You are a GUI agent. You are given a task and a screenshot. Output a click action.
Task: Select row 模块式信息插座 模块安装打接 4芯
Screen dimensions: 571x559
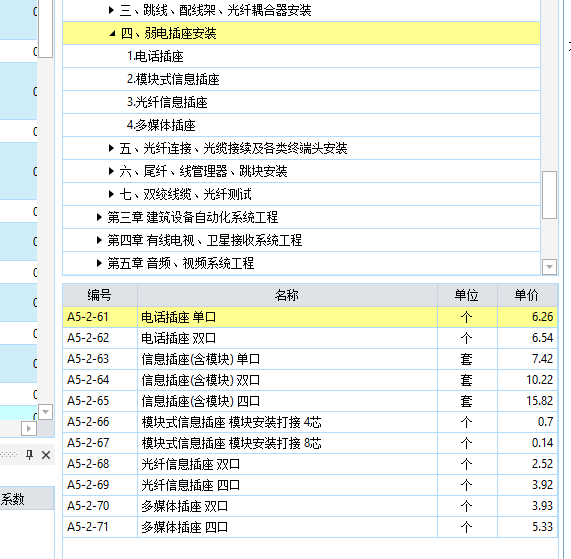[310, 422]
